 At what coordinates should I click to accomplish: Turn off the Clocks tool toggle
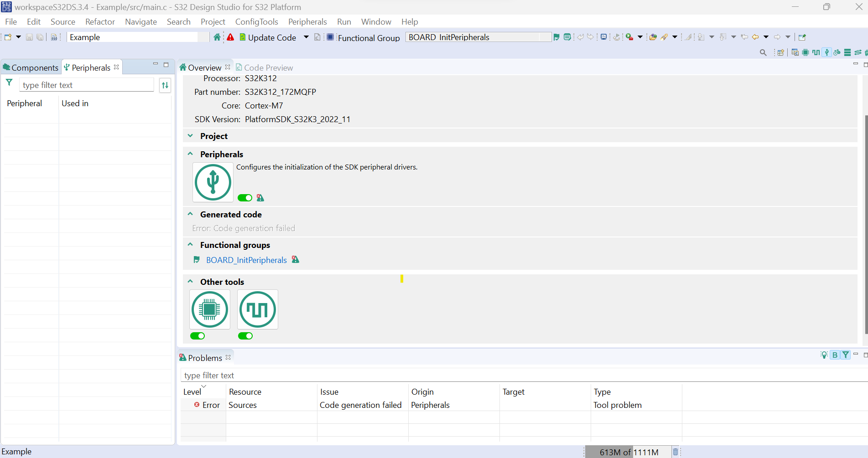pyautogui.click(x=245, y=336)
